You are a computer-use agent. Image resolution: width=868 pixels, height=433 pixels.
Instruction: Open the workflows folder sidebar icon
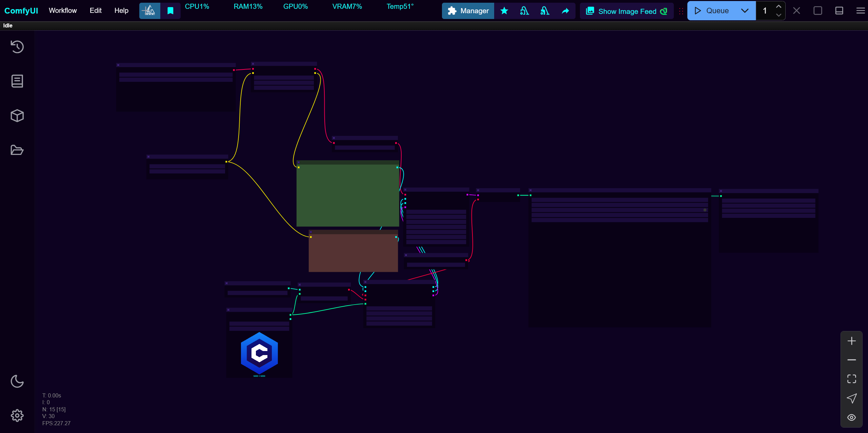pyautogui.click(x=17, y=150)
